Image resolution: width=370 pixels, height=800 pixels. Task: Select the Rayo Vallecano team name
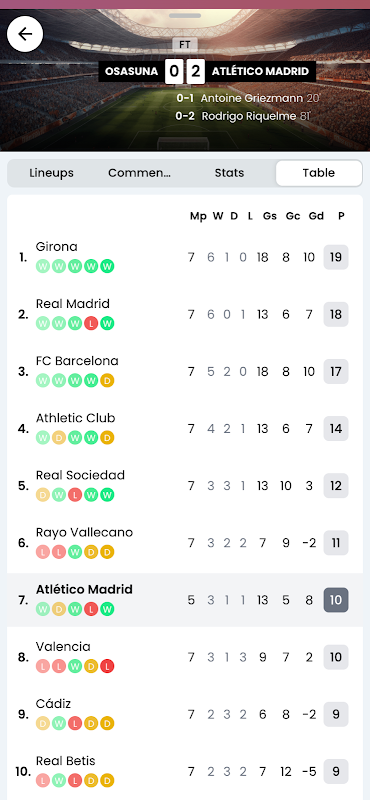(x=84, y=533)
